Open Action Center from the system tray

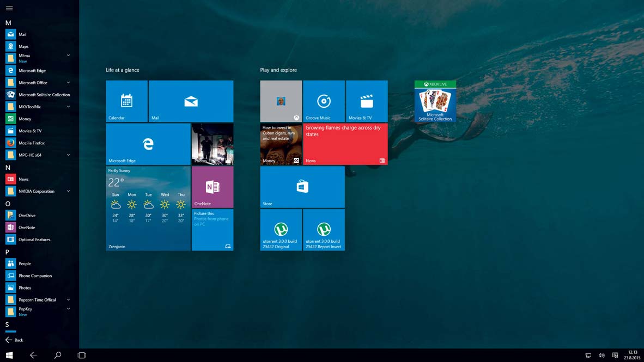click(615, 355)
